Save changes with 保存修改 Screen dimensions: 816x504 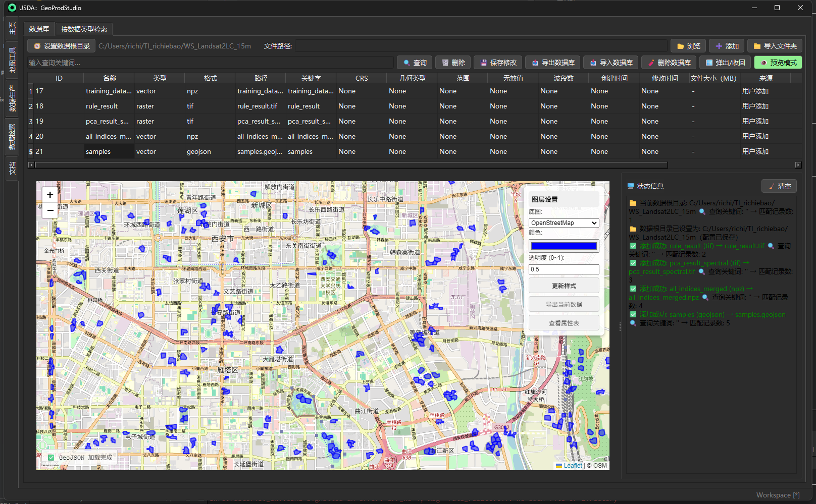pyautogui.click(x=498, y=63)
